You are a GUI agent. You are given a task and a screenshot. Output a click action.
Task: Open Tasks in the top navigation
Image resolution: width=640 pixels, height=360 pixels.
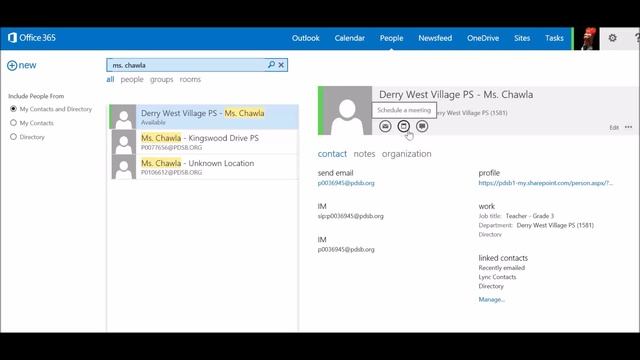(554, 38)
